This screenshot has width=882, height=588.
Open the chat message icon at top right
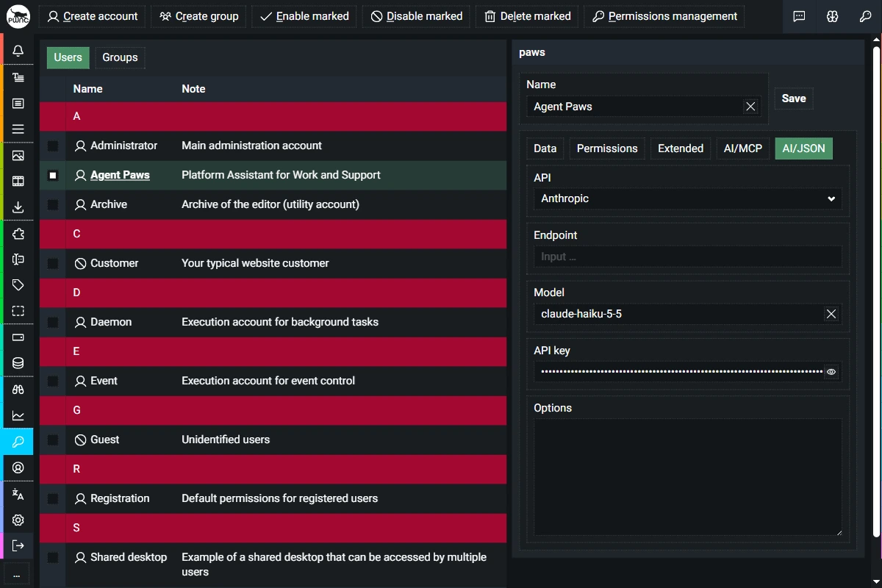click(800, 16)
